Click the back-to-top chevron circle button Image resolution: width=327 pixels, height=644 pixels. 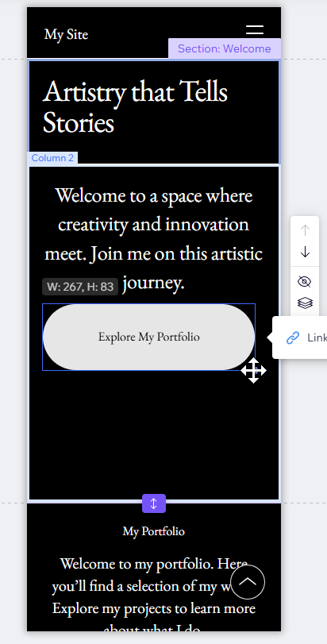pyautogui.click(x=248, y=582)
